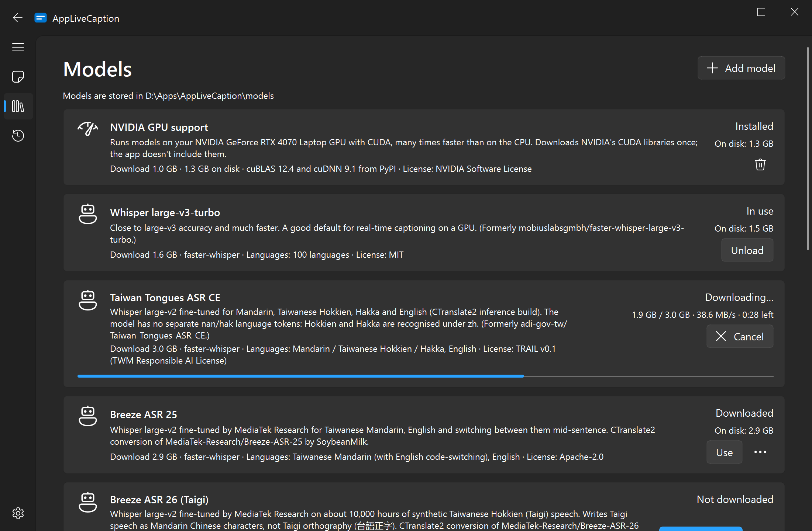Open Settings gear in sidebar
The image size is (812, 531).
pos(18,513)
